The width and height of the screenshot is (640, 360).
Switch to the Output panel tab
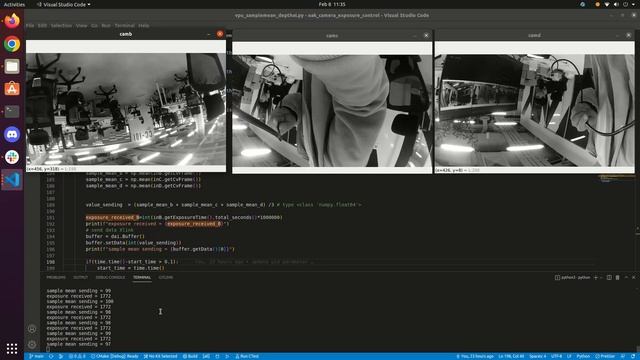coord(80,278)
